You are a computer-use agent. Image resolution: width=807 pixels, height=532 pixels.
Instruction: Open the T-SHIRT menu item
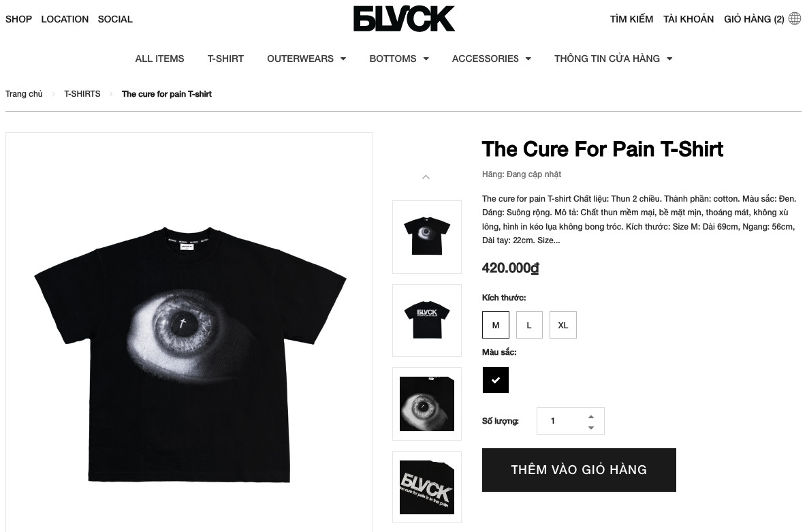[x=225, y=59]
